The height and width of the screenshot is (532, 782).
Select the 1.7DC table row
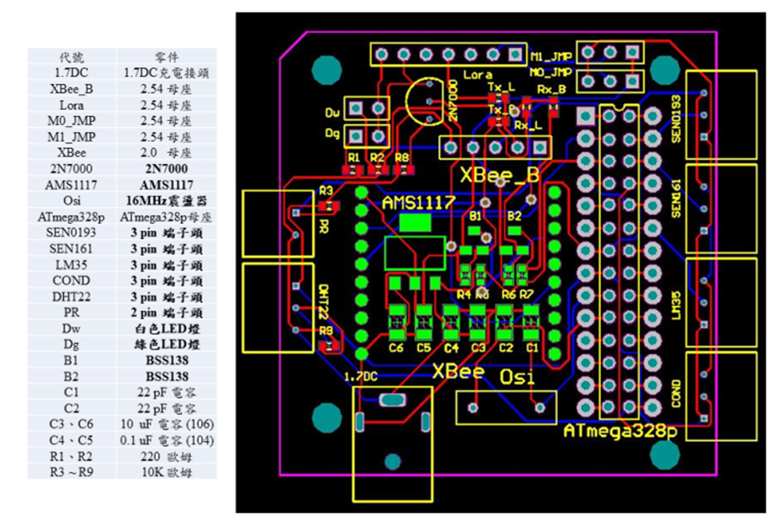point(122,72)
